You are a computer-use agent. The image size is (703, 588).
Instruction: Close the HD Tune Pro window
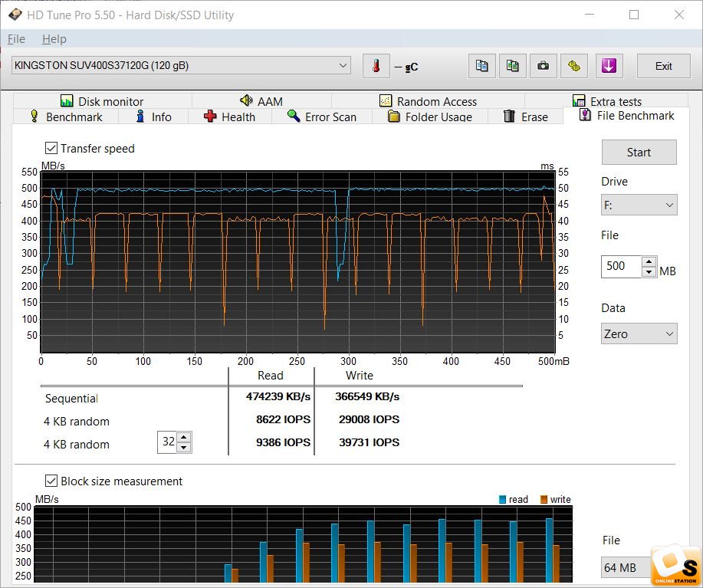tap(679, 15)
